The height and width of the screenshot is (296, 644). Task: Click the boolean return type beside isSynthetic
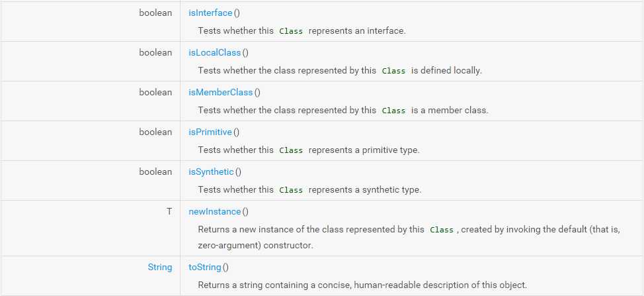(155, 172)
